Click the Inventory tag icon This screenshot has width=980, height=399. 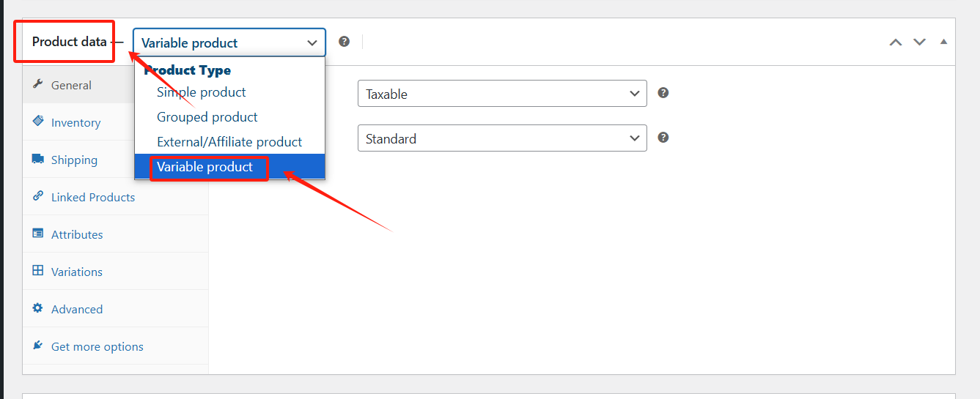(37, 122)
